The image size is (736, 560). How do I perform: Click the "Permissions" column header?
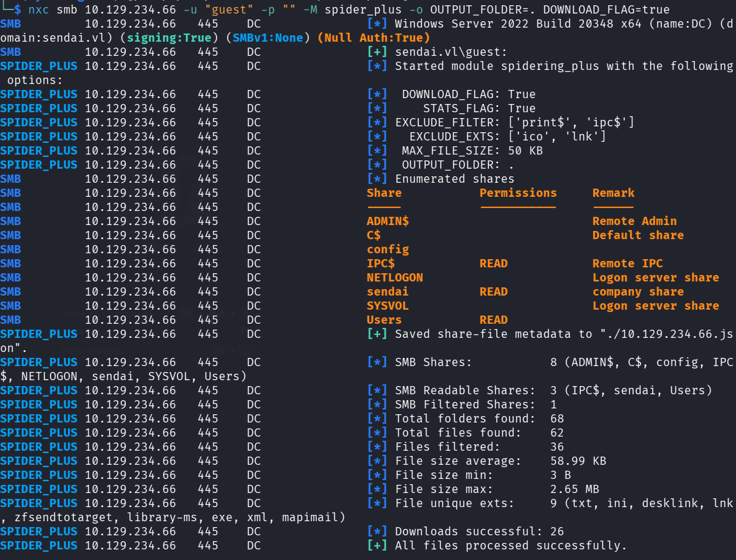[x=518, y=193]
